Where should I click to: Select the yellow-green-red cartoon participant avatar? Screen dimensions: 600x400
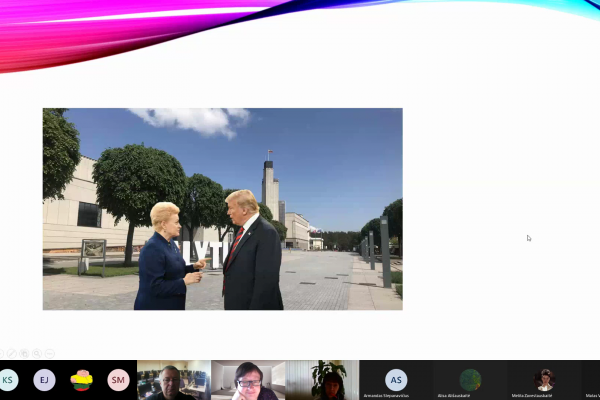pos(81,380)
